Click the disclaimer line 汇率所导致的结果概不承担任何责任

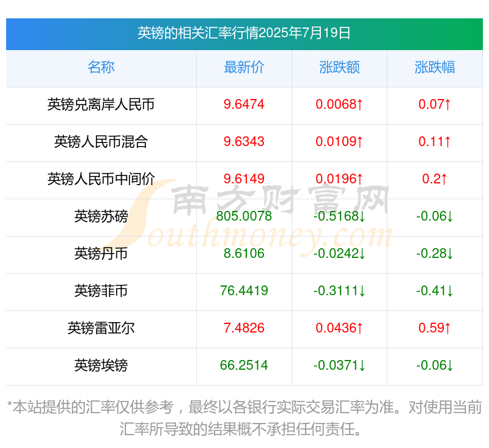coord(240,429)
